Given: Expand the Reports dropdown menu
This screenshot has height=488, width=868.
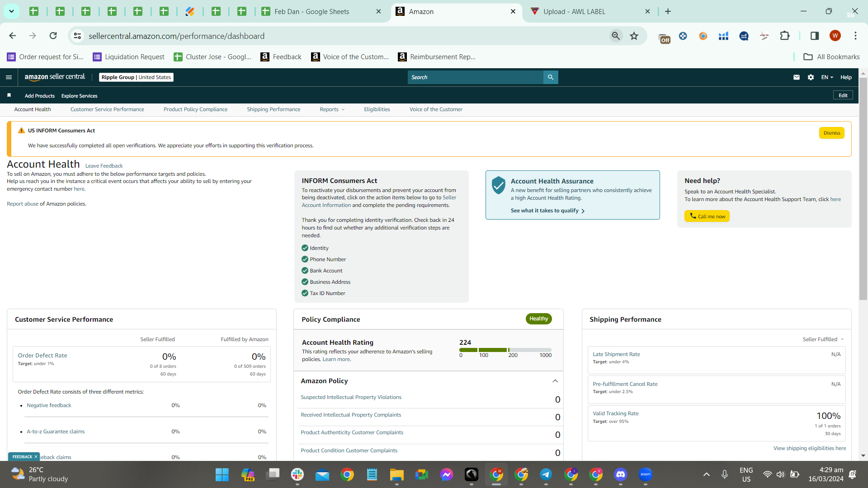Looking at the screenshot, I should [332, 109].
